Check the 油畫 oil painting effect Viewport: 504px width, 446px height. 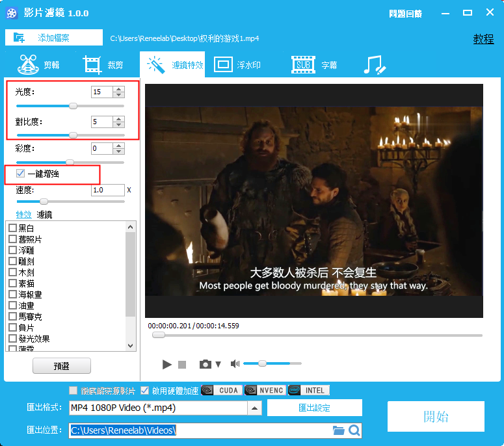tap(13, 306)
